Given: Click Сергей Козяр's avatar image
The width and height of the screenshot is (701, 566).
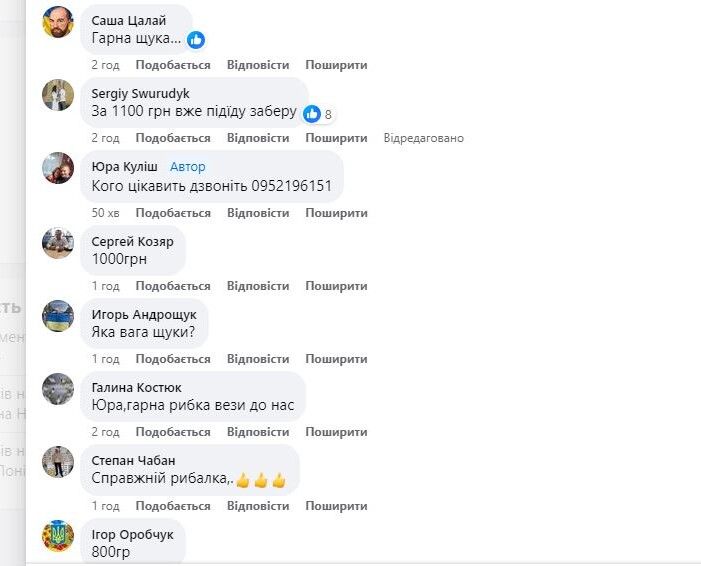Looking at the screenshot, I should [x=58, y=242].
